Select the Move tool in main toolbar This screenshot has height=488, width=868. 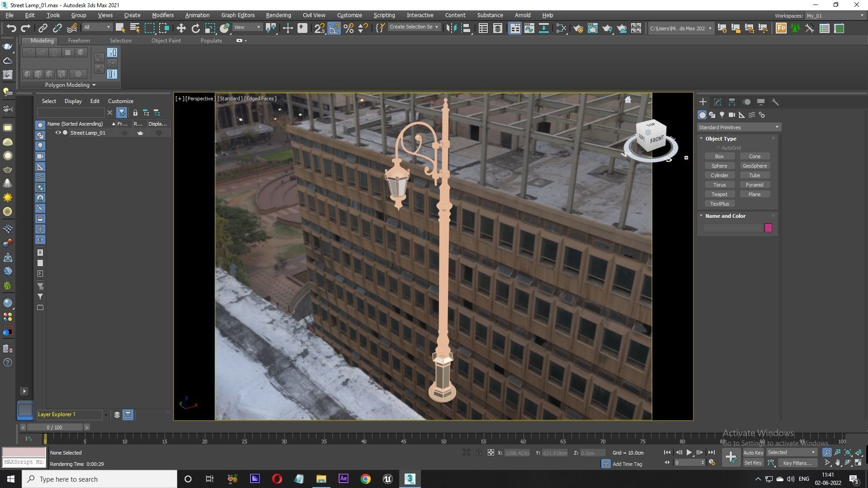[x=181, y=28]
